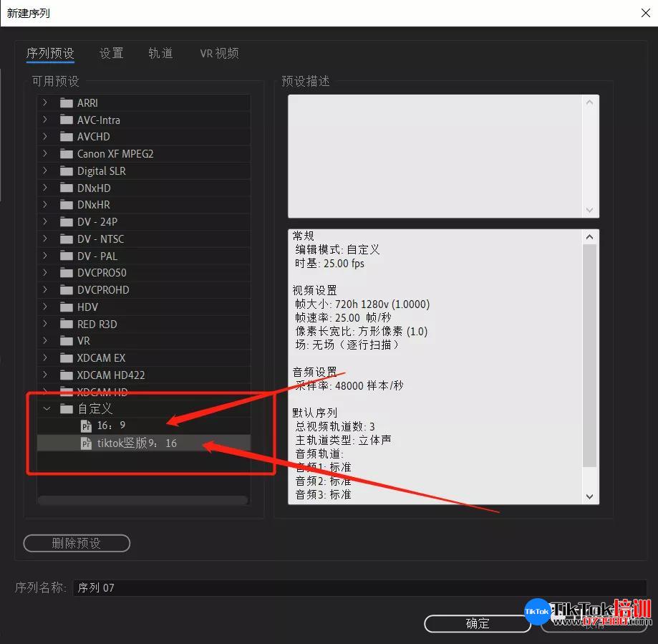The image size is (658, 644).
Task: Expand the DV - PAL preset folder
Action: coord(45,256)
